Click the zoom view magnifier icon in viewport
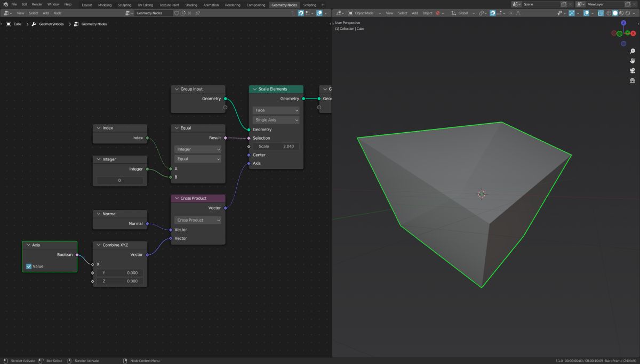The height and width of the screenshot is (364, 640). click(x=633, y=51)
